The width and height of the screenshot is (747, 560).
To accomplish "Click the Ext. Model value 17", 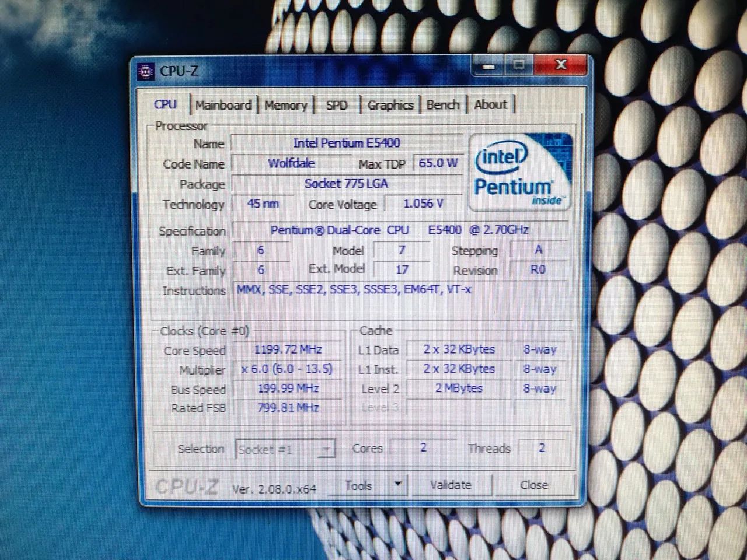I will pyautogui.click(x=402, y=270).
